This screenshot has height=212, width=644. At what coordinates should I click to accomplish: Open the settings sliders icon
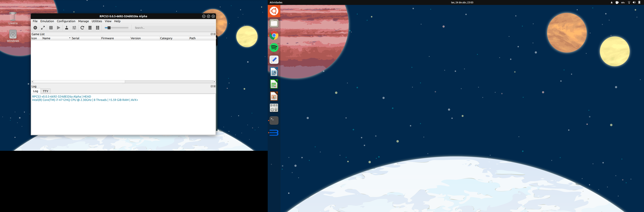tap(74, 28)
